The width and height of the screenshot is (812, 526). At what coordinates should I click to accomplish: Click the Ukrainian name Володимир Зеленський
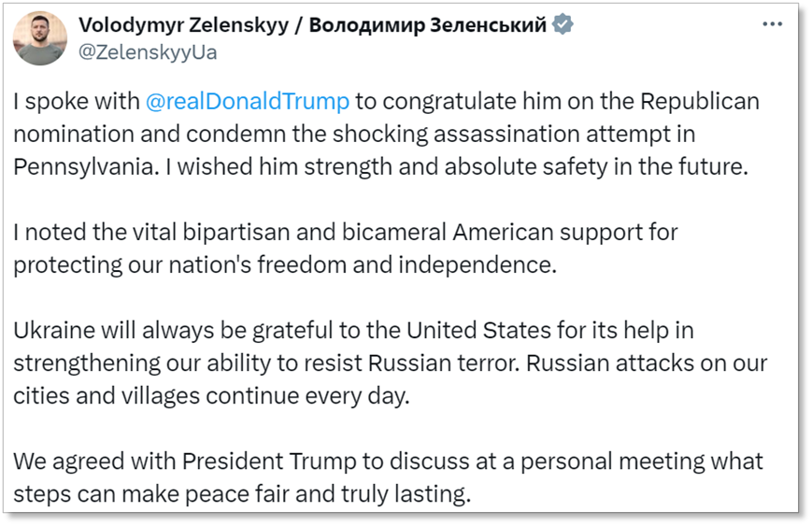tap(427, 25)
